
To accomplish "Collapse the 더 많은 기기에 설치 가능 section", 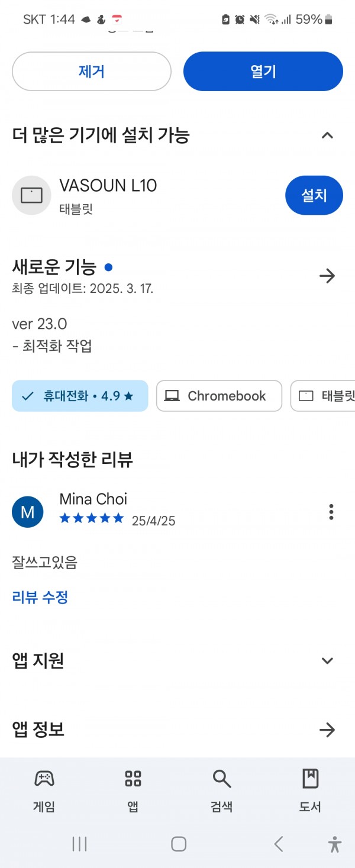I will (327, 135).
